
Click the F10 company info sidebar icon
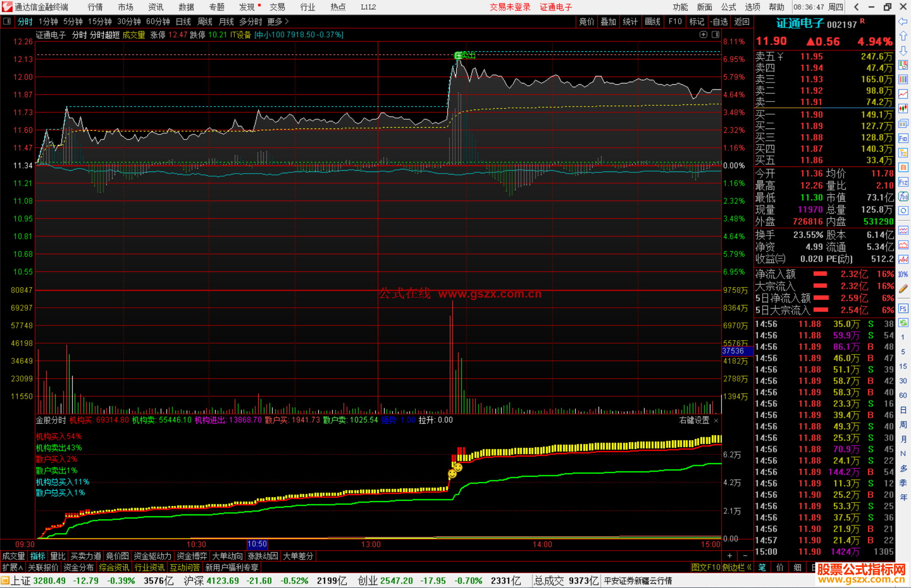903,138
